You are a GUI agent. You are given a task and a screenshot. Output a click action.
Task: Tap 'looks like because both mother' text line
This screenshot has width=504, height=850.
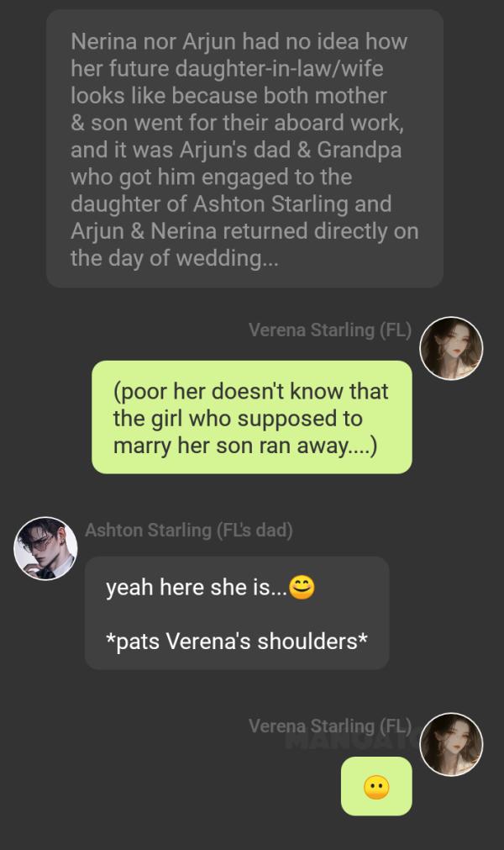228,95
